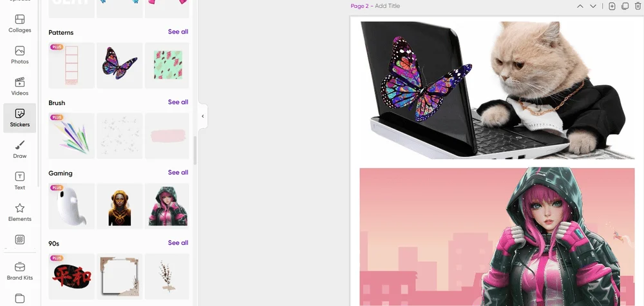Duplicate Page 2 icon
This screenshot has width=644, height=306.
[625, 6]
